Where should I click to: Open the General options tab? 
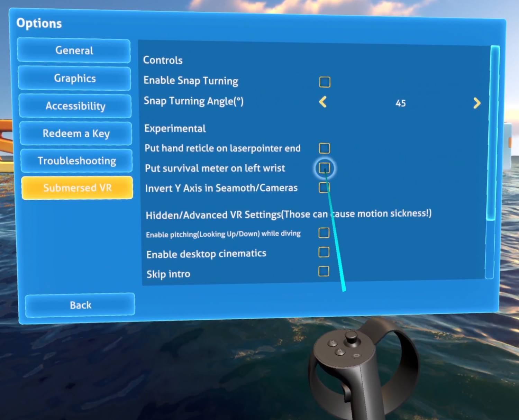click(74, 51)
